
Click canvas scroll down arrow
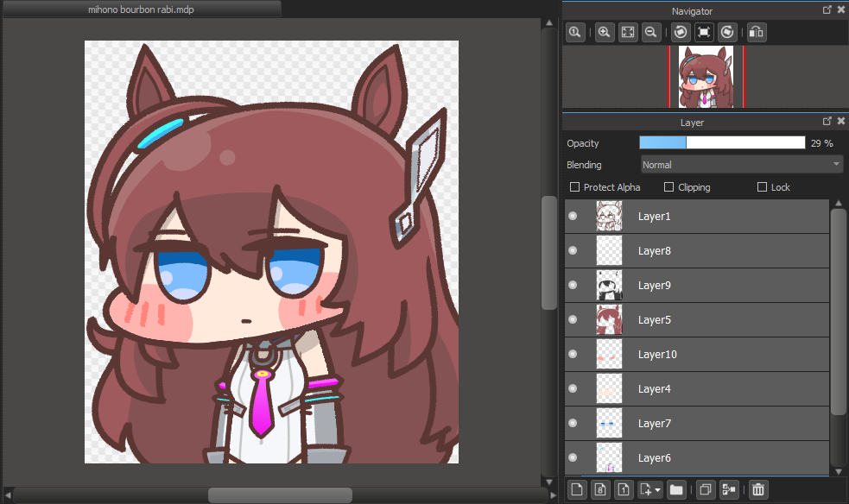[x=549, y=482]
